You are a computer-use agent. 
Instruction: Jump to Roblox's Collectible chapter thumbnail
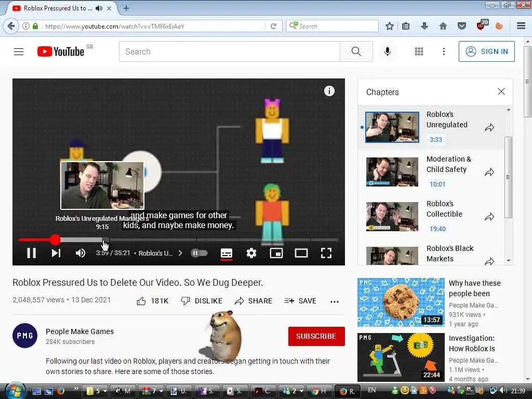click(392, 217)
